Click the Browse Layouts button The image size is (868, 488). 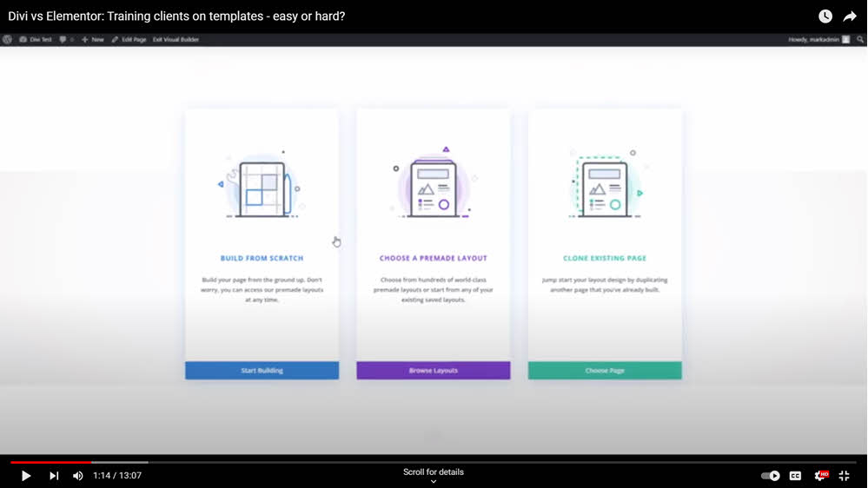pyautogui.click(x=434, y=370)
